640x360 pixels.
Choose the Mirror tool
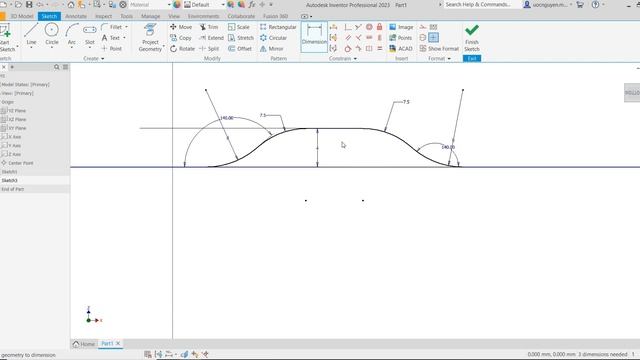[271, 48]
